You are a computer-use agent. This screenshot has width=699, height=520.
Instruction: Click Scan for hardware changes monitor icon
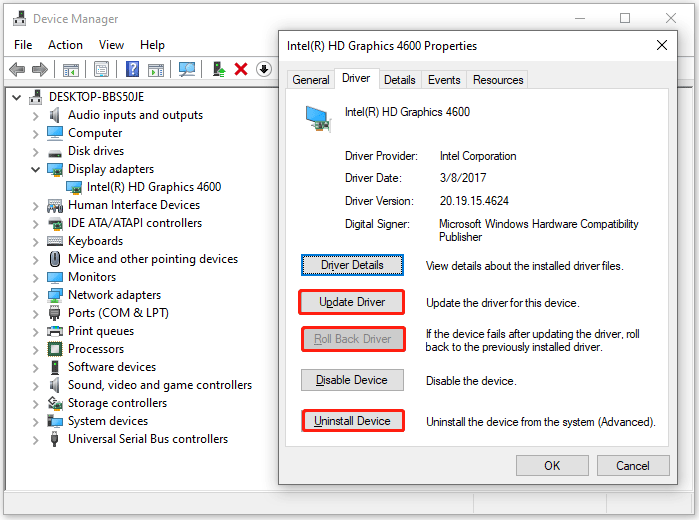pyautogui.click(x=187, y=70)
